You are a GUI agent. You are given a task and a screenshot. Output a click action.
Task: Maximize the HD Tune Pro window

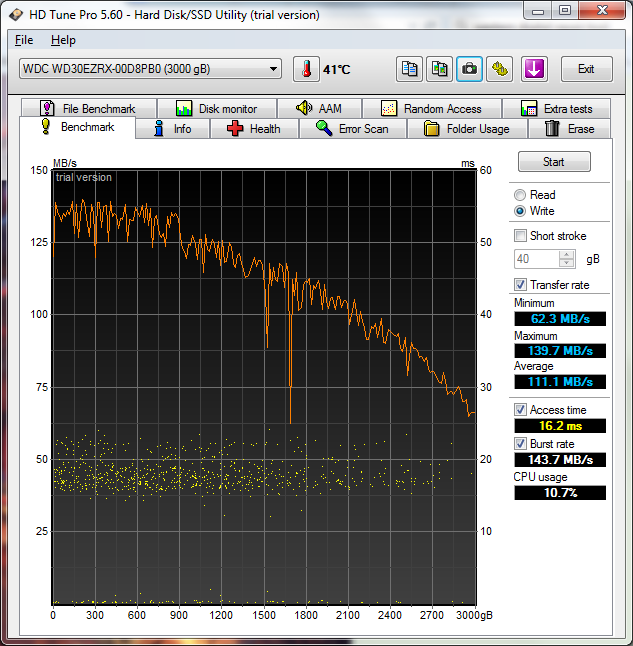click(x=565, y=10)
